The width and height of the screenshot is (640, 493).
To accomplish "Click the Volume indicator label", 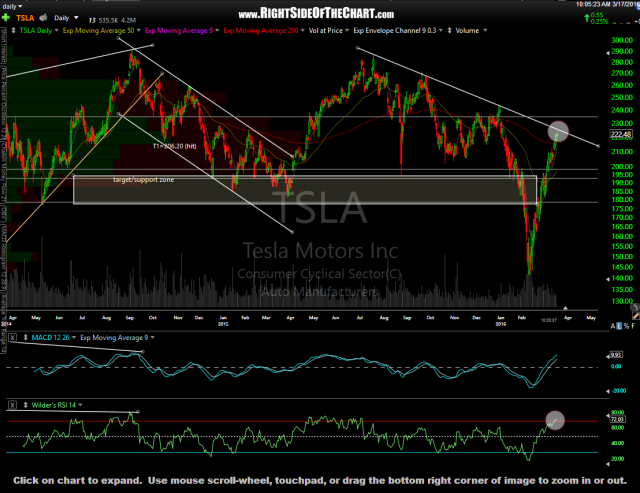I will coord(467,31).
